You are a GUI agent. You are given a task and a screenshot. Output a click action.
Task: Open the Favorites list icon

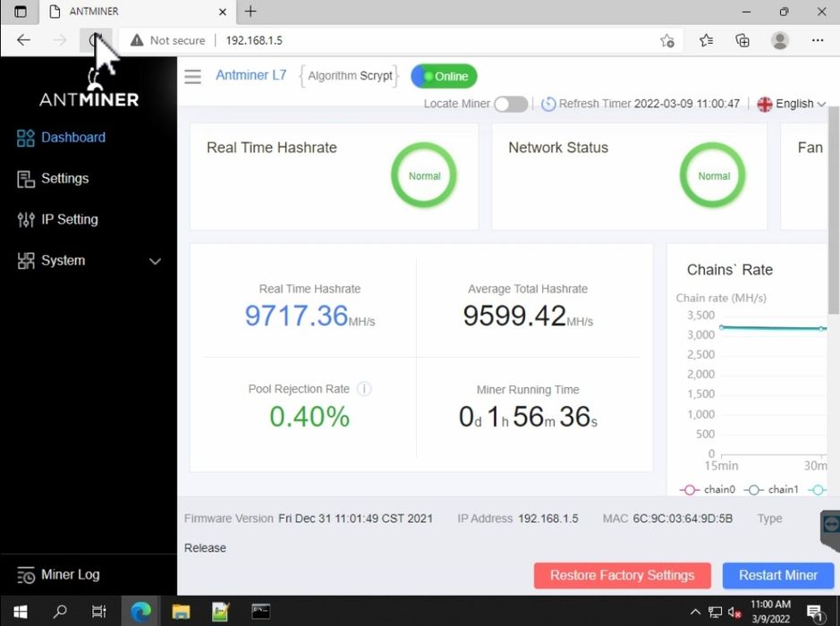click(706, 40)
